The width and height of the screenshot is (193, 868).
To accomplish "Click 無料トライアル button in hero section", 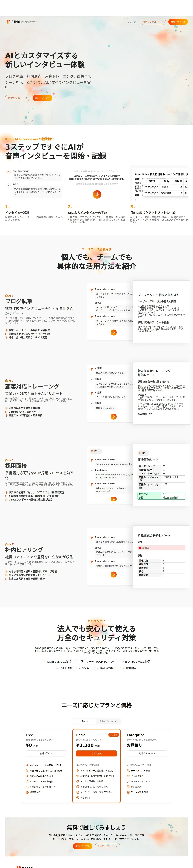I will [42, 98].
